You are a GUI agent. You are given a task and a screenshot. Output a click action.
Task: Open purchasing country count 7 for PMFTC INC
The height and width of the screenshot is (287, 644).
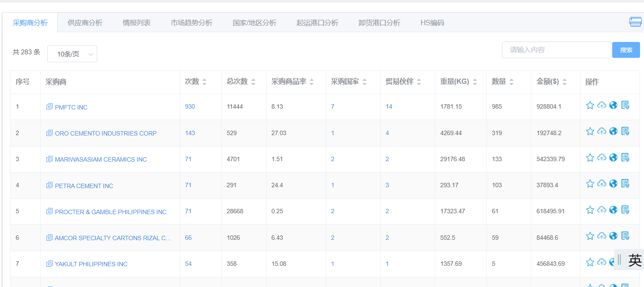(x=333, y=106)
